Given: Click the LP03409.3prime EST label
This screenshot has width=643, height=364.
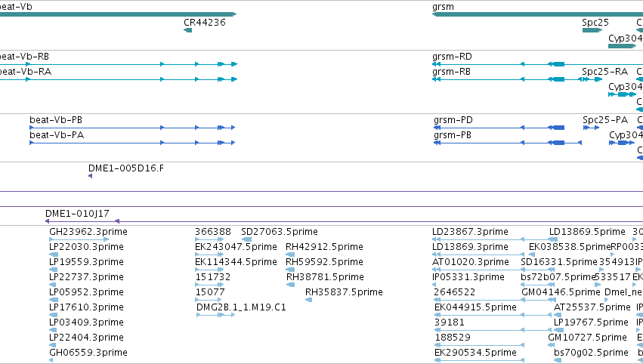Looking at the screenshot, I should (x=86, y=322).
